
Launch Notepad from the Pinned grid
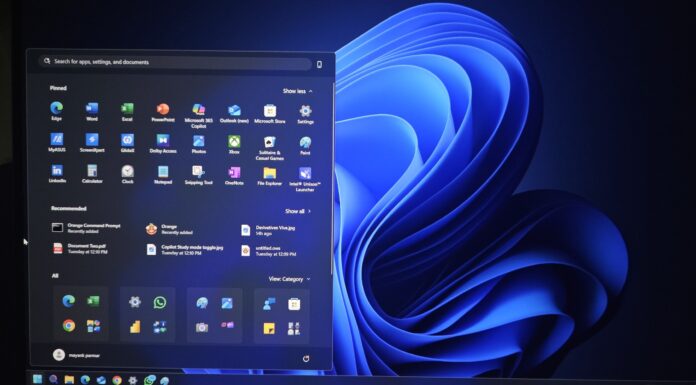click(163, 175)
